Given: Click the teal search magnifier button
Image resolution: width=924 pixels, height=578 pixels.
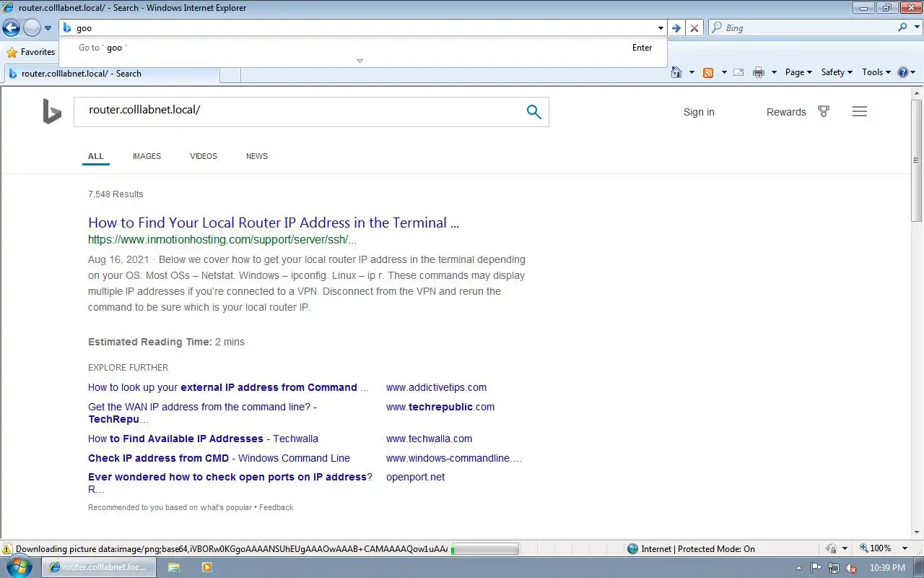Looking at the screenshot, I should coord(534,112).
